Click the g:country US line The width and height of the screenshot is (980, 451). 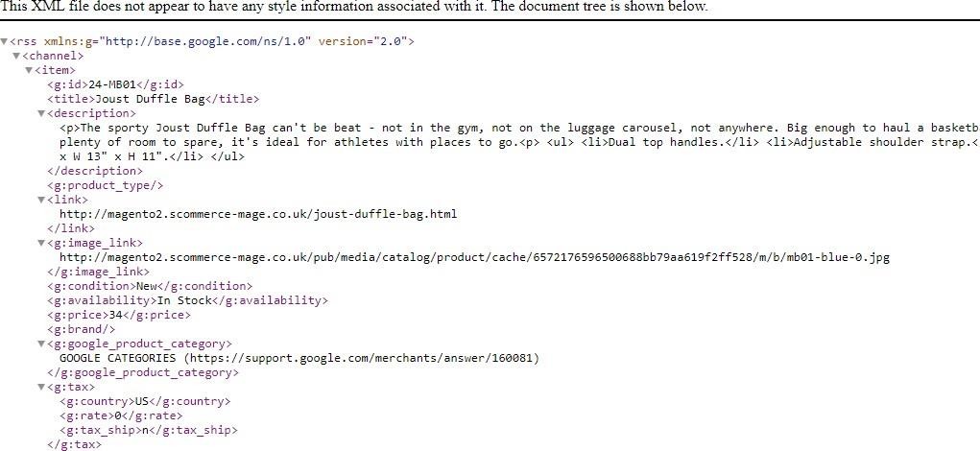145,402
